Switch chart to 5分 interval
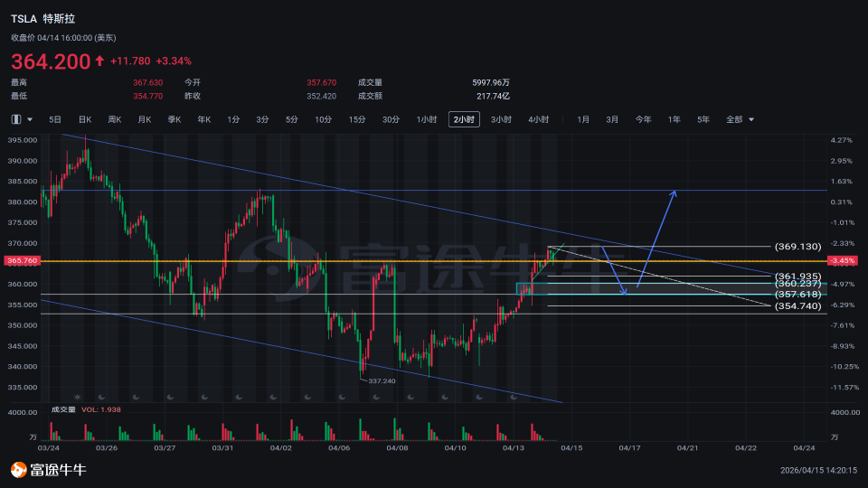Image resolution: width=868 pixels, height=488 pixels. coord(292,119)
